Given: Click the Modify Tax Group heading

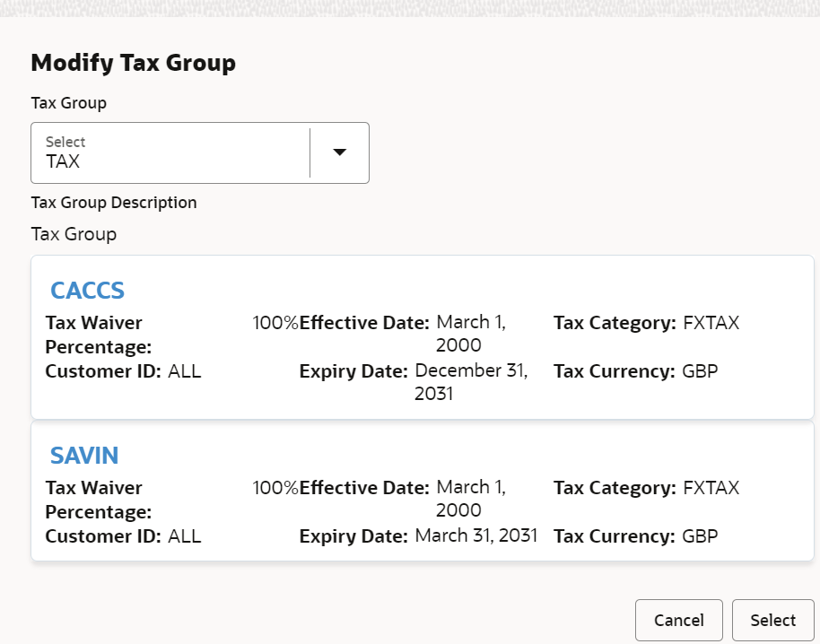Looking at the screenshot, I should point(134,63).
